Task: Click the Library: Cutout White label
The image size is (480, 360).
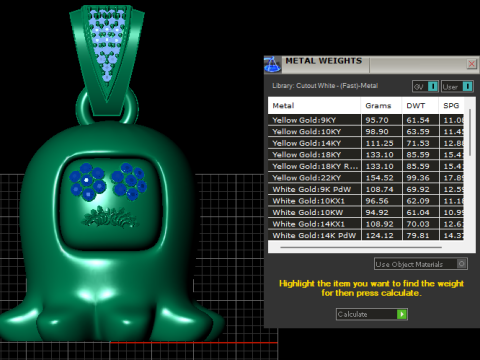Action: click(x=325, y=86)
